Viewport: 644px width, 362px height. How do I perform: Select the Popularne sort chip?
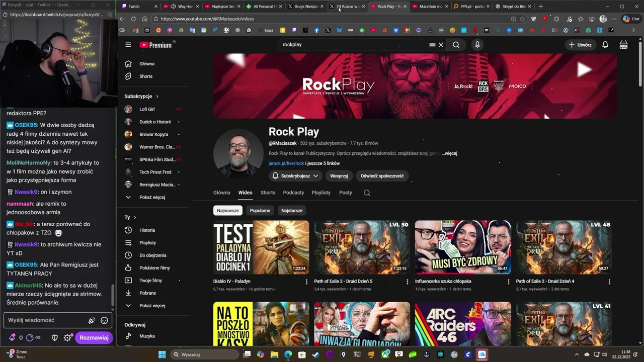pos(260,211)
